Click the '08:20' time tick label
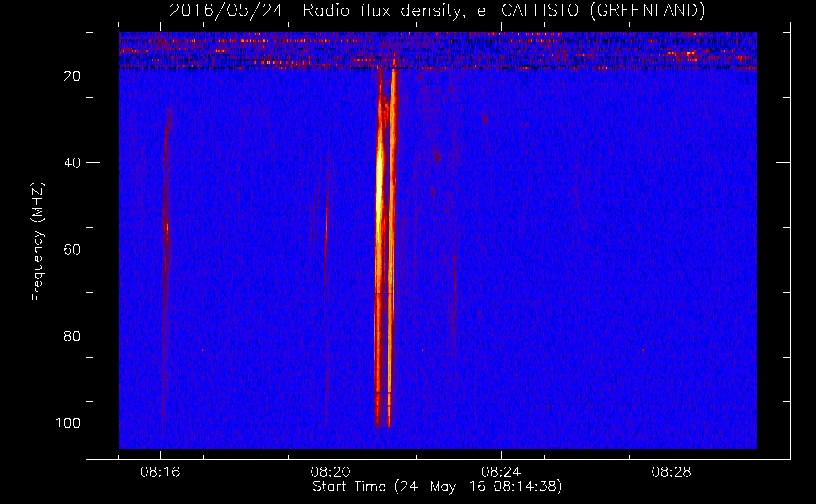Viewport: 816px width, 504px height. click(331, 472)
